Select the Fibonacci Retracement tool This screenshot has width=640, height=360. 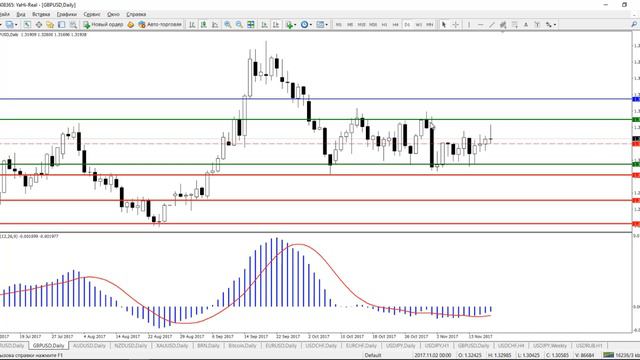click(514, 24)
